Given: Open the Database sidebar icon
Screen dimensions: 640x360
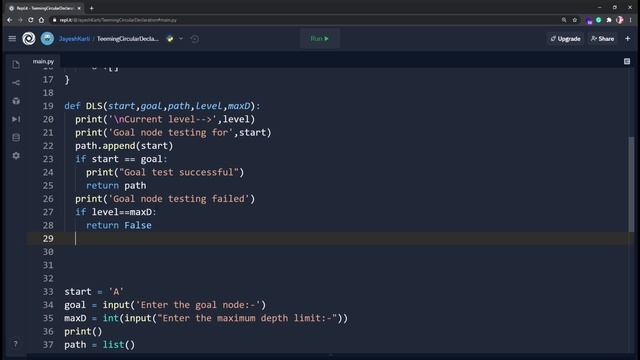Looking at the screenshot, I should click(x=16, y=138).
